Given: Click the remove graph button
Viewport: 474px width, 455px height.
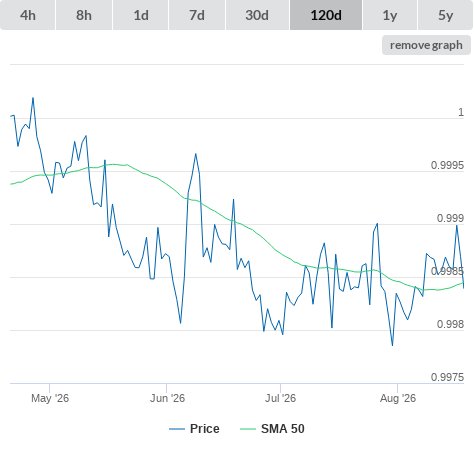Looking at the screenshot, I should [426, 45].
